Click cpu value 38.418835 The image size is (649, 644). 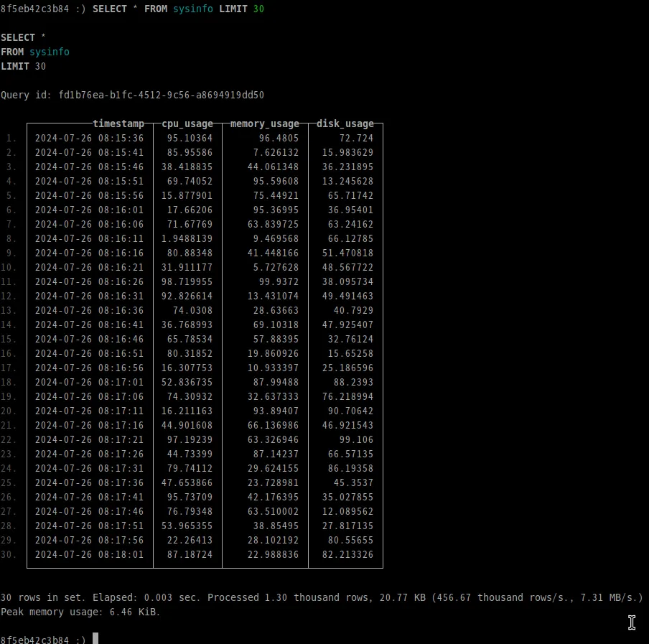[187, 167]
